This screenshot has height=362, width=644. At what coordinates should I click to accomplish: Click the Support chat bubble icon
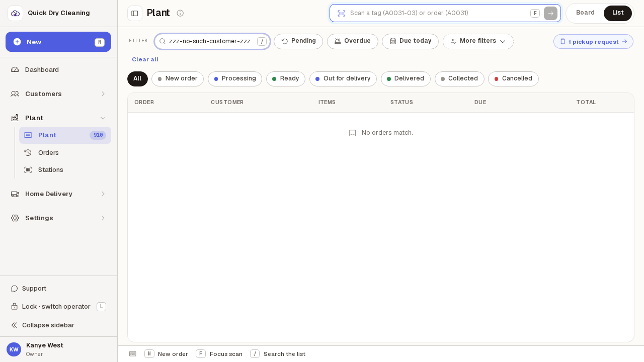tap(15, 289)
